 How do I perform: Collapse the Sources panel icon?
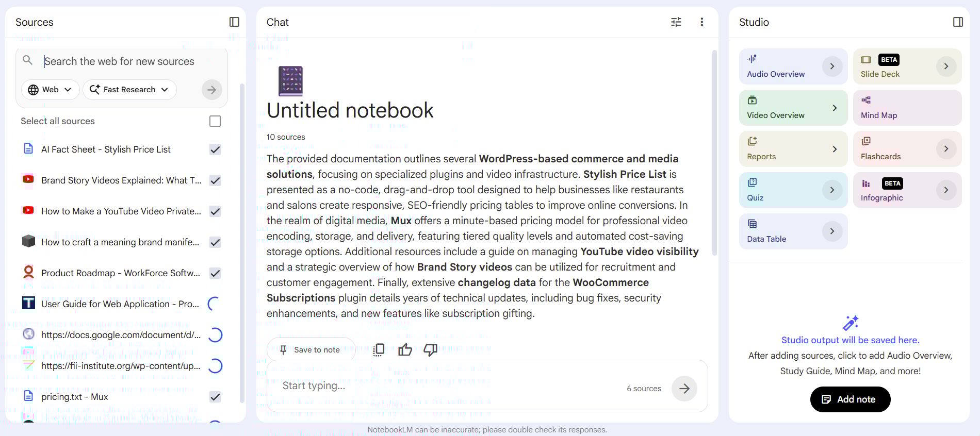pos(234,22)
